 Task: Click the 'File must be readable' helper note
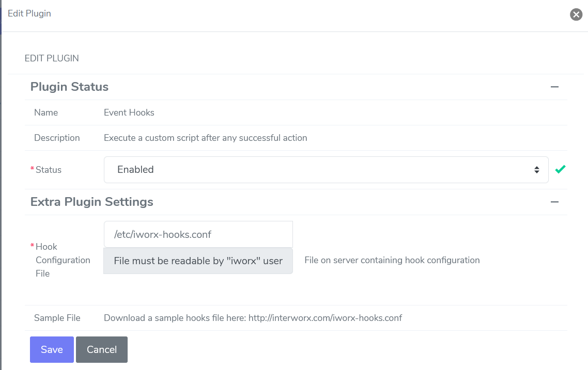(x=198, y=261)
